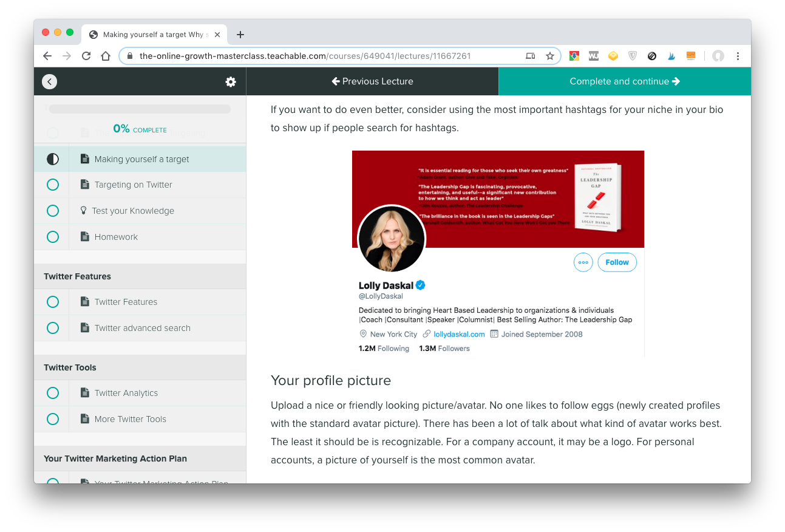Click the Your profile picture heading
Viewport: 785px width, 532px height.
tap(331, 381)
